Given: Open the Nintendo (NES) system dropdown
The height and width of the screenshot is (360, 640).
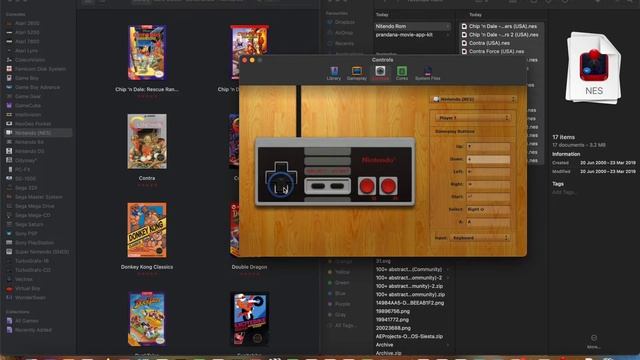Looking at the screenshot, I should point(473,99).
